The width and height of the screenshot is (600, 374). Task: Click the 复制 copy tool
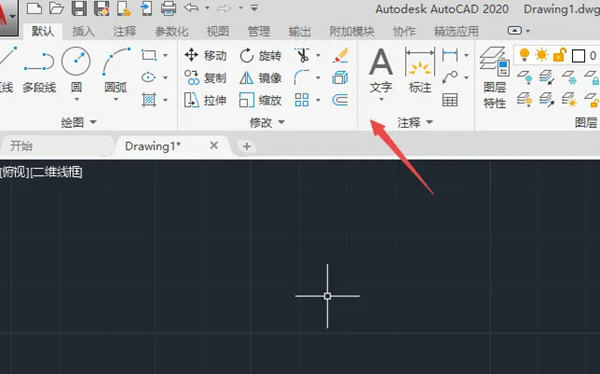coord(205,78)
